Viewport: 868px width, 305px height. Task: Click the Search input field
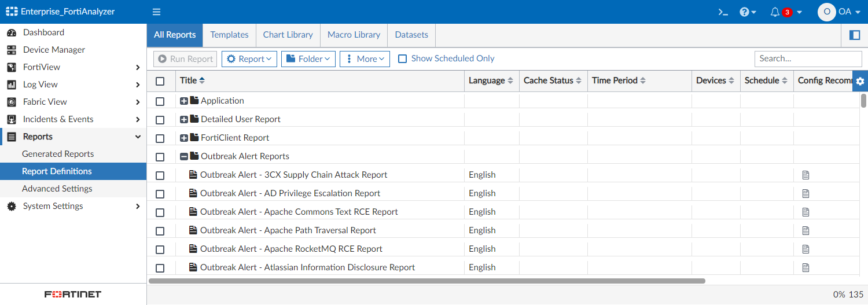pyautogui.click(x=808, y=58)
